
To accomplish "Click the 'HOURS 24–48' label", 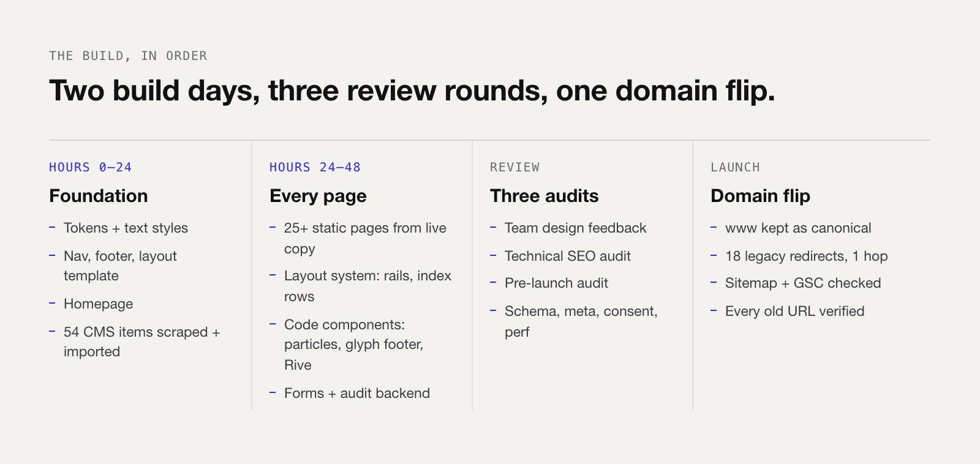I will pos(315,167).
